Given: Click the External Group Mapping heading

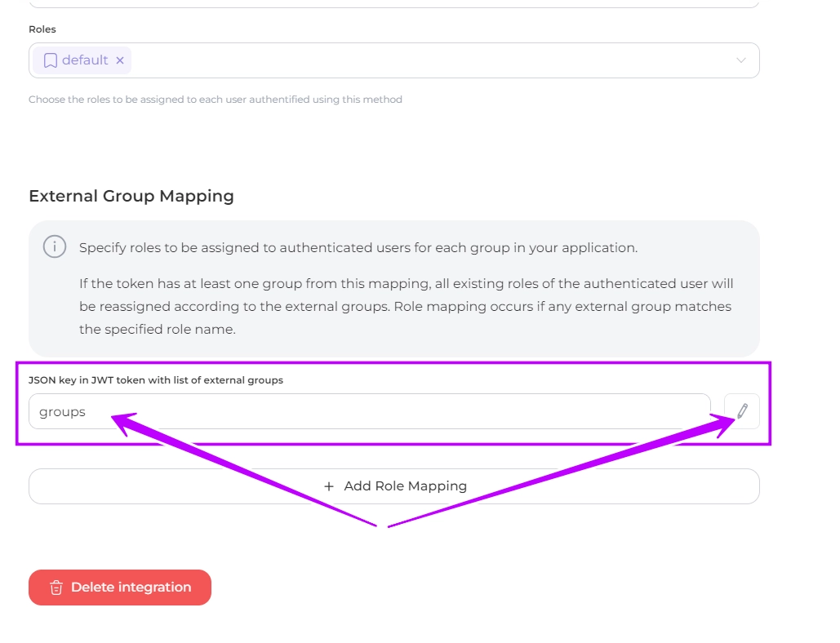Looking at the screenshot, I should click(x=131, y=196).
